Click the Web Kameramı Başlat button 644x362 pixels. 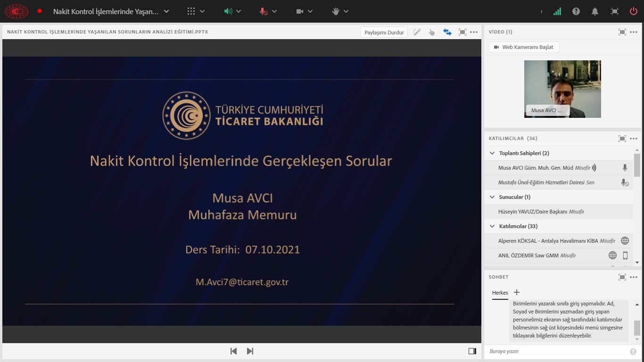click(524, 47)
